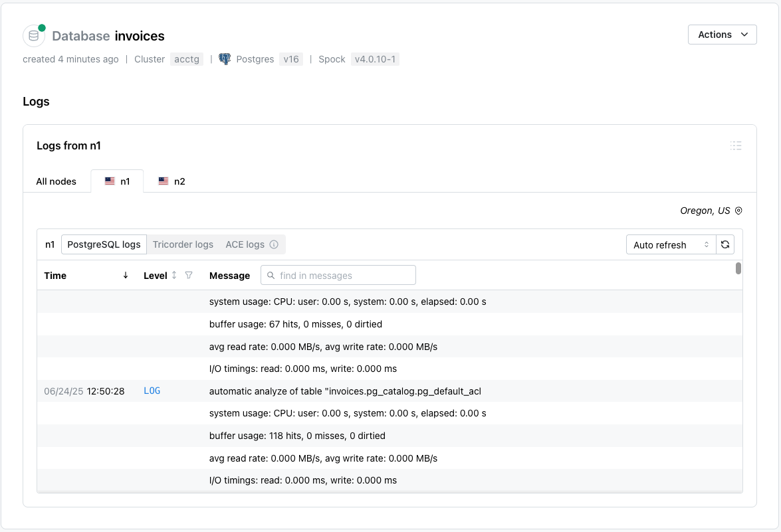Click the info icon next to ACE logs
The height and width of the screenshot is (532, 781).
[274, 244]
